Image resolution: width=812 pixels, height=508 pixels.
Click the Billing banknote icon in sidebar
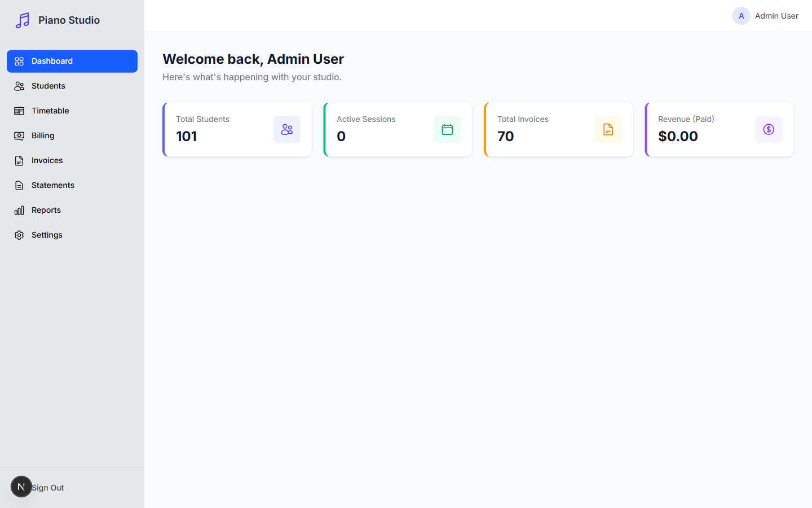19,135
